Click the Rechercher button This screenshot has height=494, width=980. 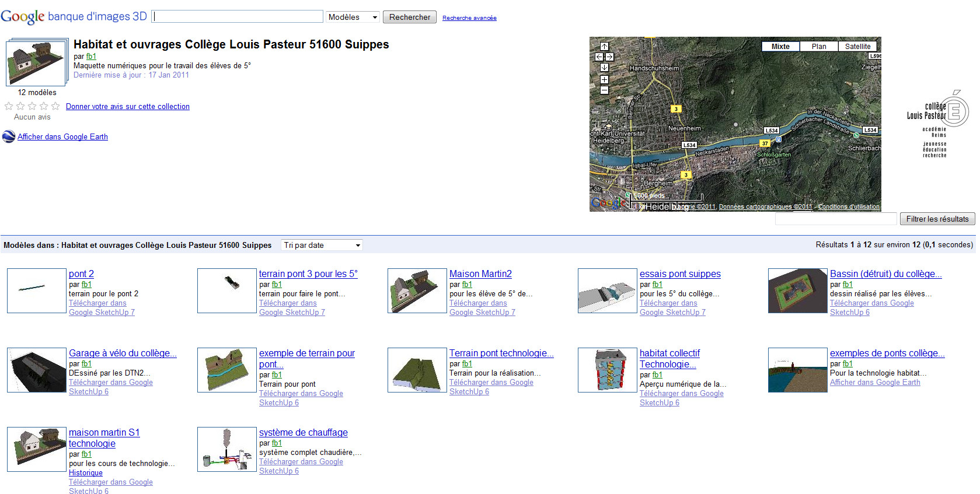coord(410,17)
